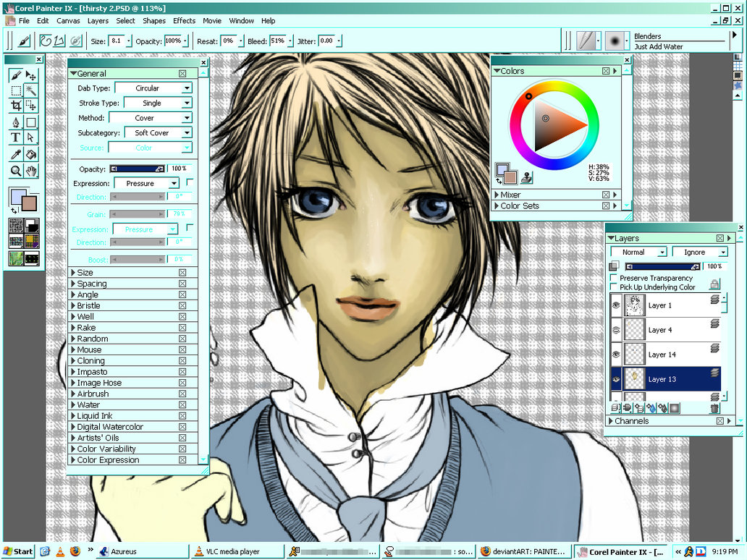Collapse the General section

(73, 73)
